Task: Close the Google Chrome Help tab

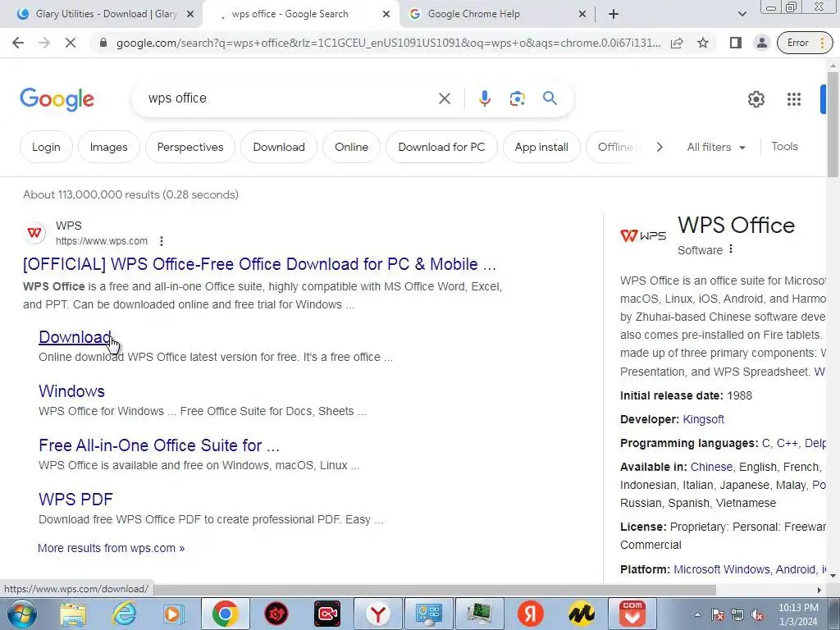Action: coord(582,15)
